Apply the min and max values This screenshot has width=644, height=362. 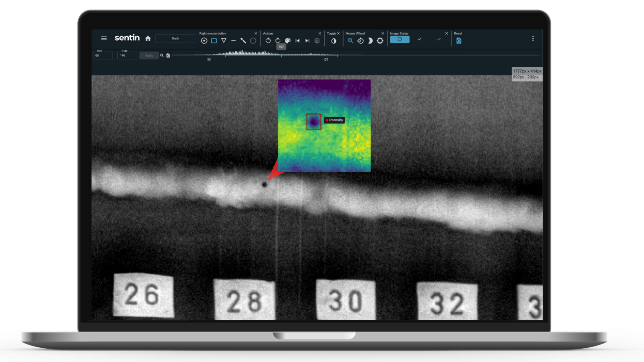[149, 55]
